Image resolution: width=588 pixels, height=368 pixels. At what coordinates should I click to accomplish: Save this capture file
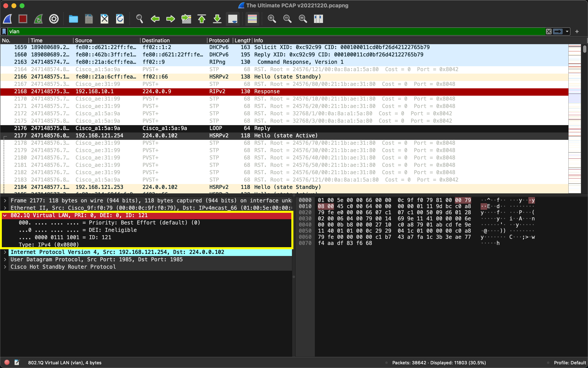[89, 19]
